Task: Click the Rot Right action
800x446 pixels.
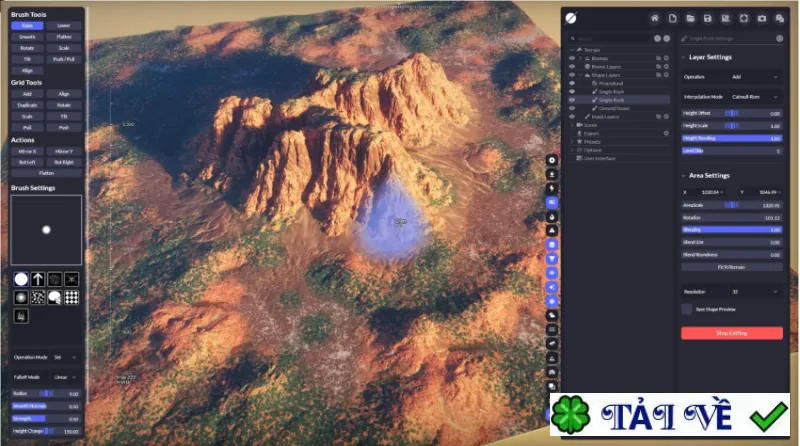Action: [x=64, y=162]
